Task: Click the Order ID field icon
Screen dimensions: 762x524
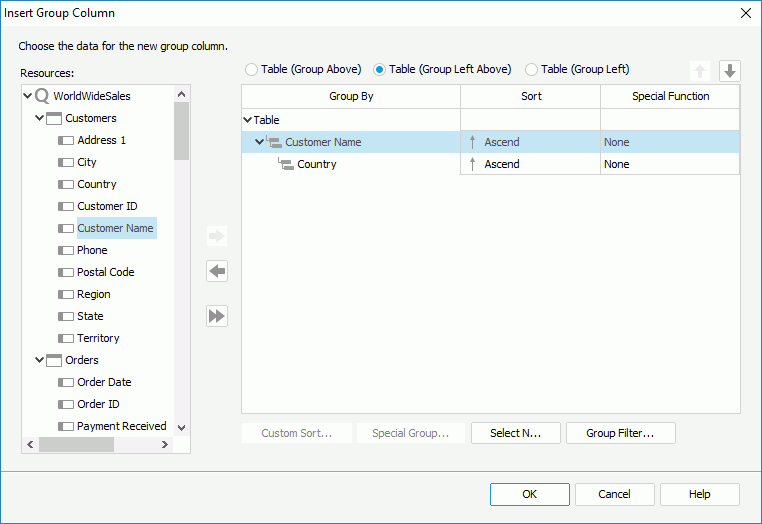Action: [x=66, y=404]
